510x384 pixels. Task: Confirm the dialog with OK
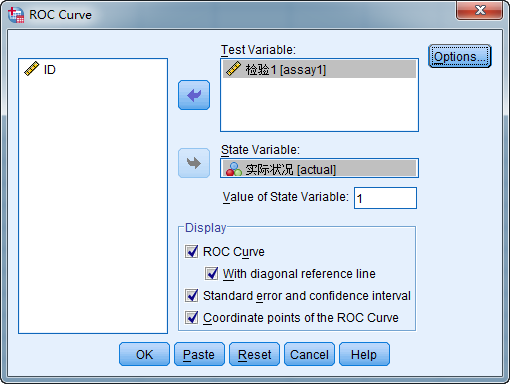coord(144,354)
